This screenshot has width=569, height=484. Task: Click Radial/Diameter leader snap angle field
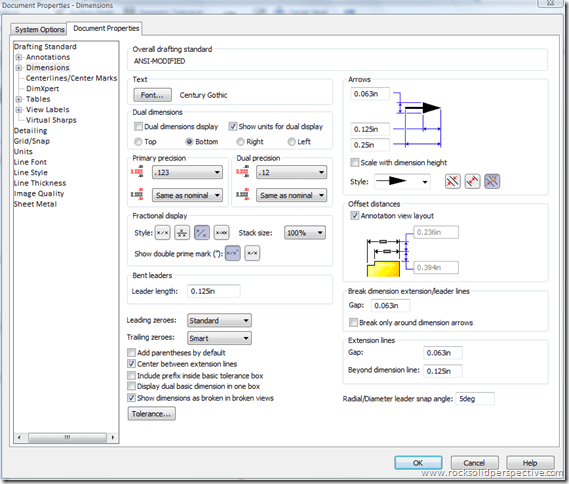475,399
